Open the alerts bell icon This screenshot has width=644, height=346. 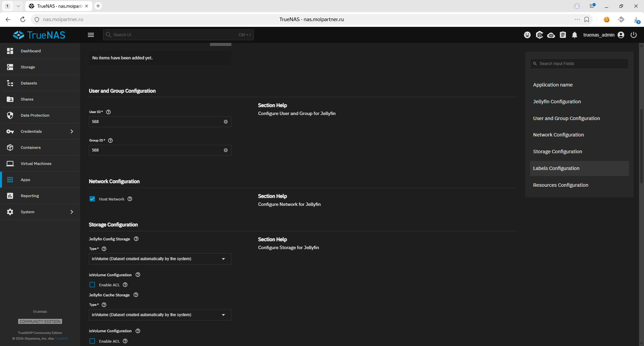coord(574,35)
